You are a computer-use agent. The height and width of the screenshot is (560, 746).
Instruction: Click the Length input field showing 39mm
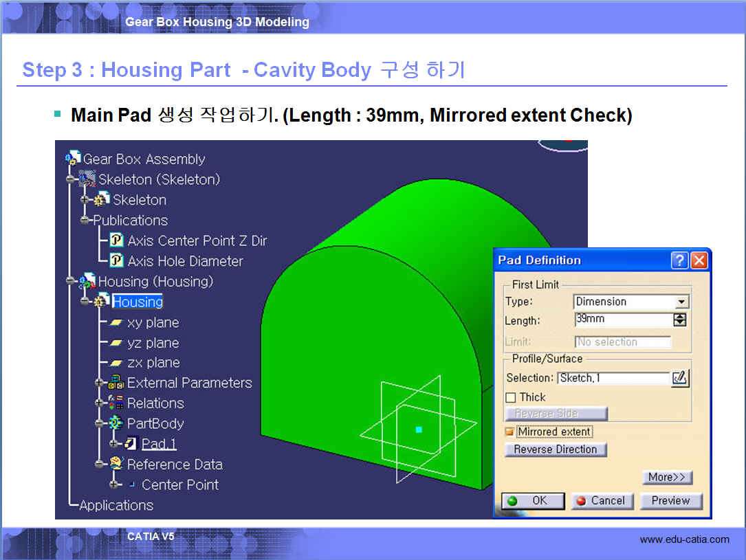tap(622, 320)
